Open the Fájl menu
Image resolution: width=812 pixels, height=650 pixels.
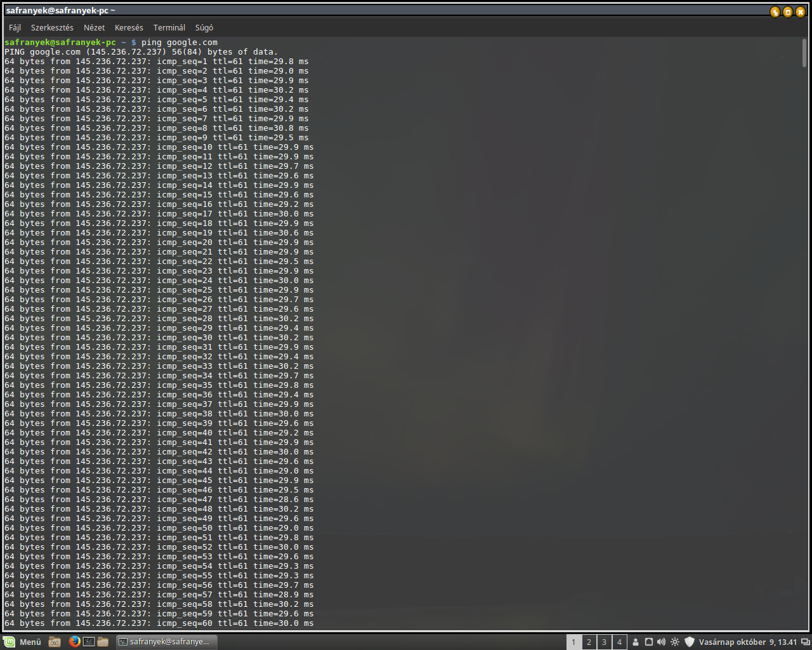coord(15,28)
